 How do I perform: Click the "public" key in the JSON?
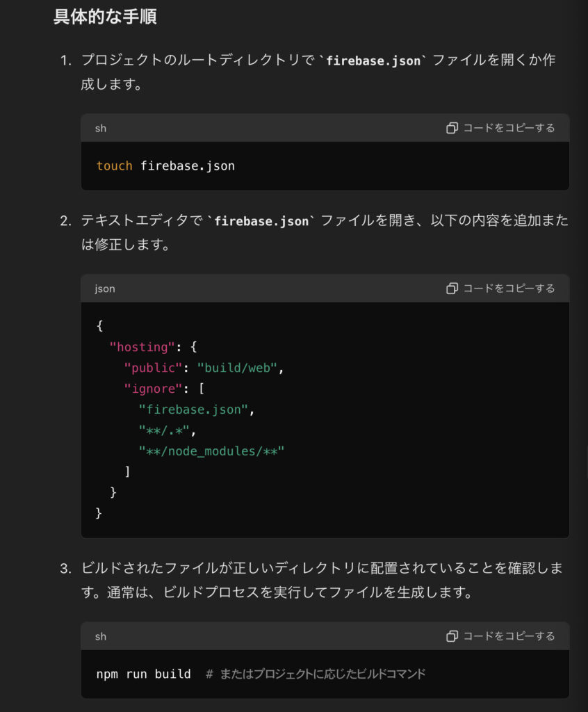(154, 368)
